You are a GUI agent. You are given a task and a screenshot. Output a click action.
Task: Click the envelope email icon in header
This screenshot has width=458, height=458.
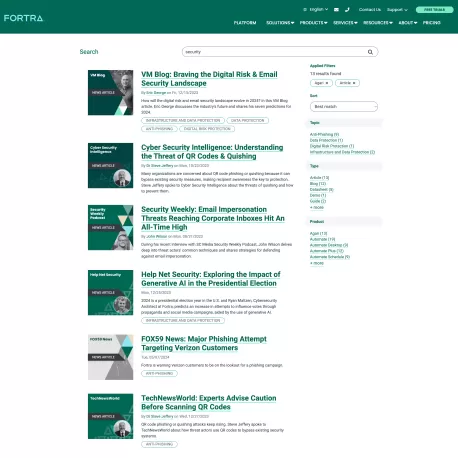point(336,10)
